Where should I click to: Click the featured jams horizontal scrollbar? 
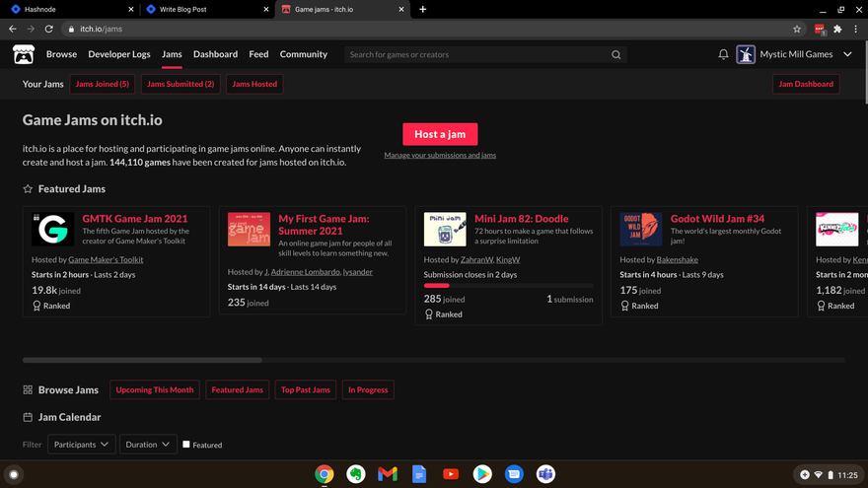(142, 361)
